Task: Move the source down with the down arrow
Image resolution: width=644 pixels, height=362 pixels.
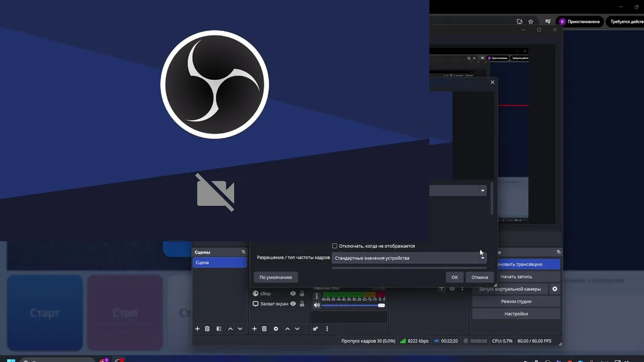Action: pos(297,329)
